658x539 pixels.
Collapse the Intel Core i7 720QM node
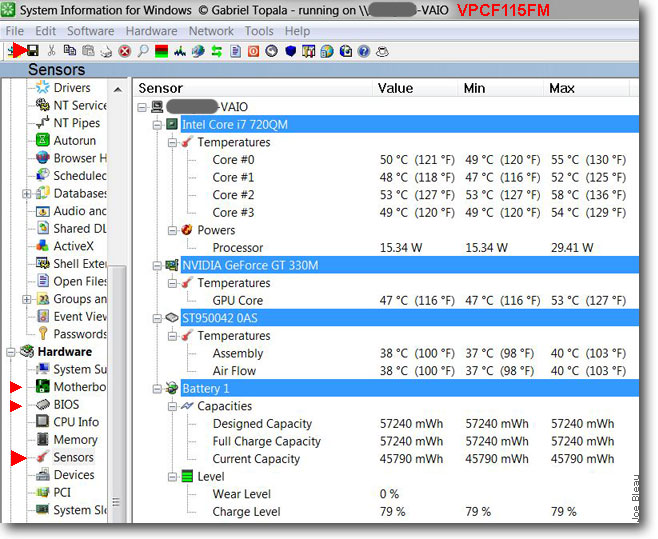(x=157, y=125)
